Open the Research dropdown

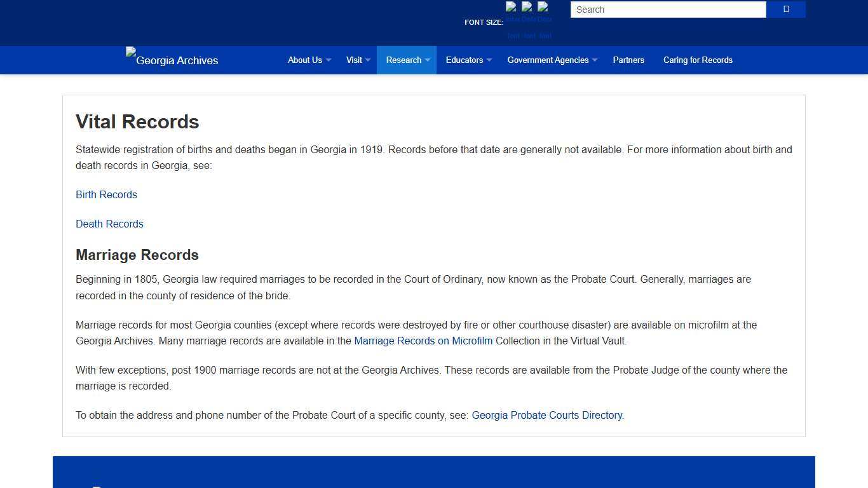tap(406, 60)
